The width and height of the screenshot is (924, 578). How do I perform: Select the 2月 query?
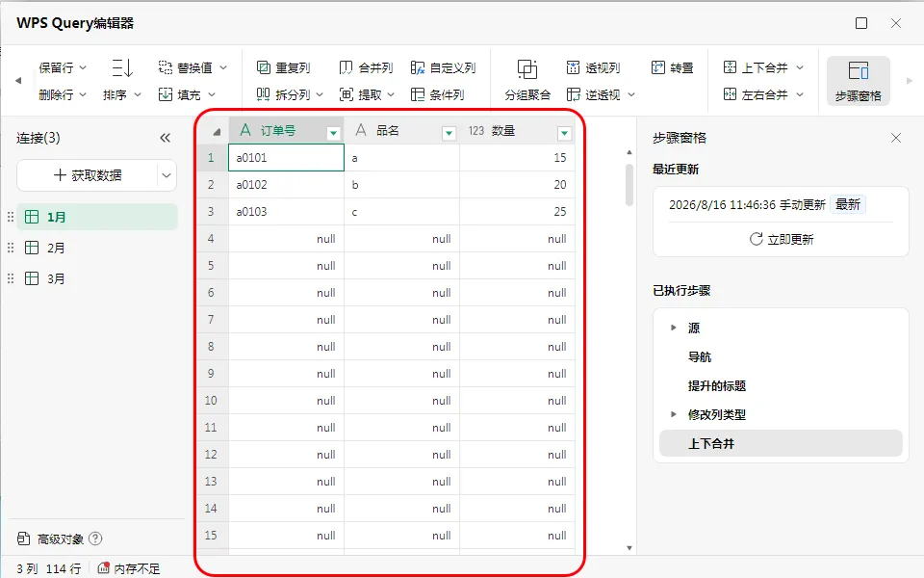97,248
